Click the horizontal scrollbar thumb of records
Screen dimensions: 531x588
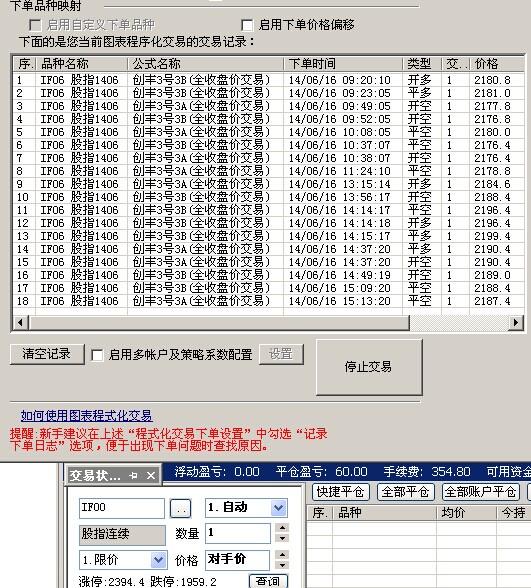pos(219,322)
